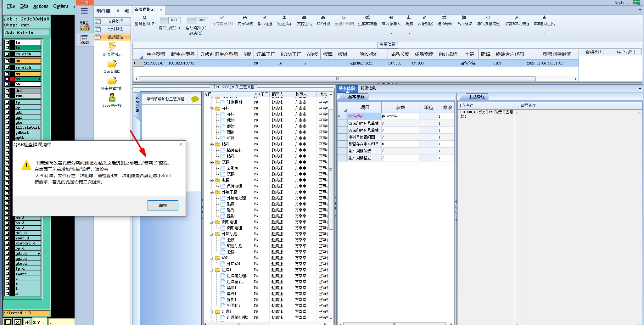Toggle checkbox for layer rout

tap(7, 96)
